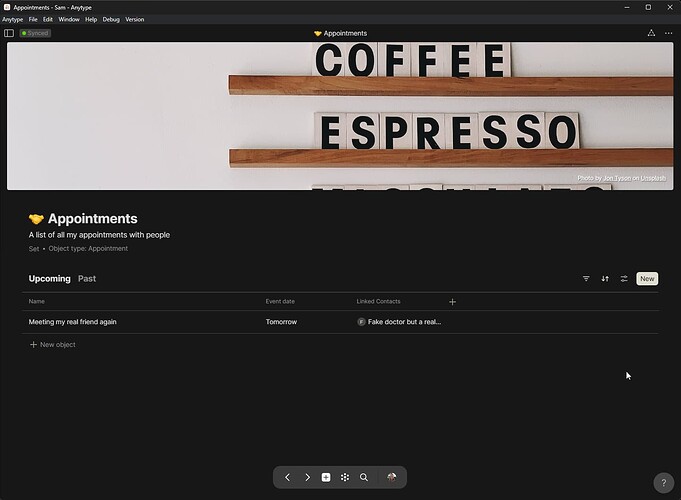Click the New button

(x=647, y=278)
